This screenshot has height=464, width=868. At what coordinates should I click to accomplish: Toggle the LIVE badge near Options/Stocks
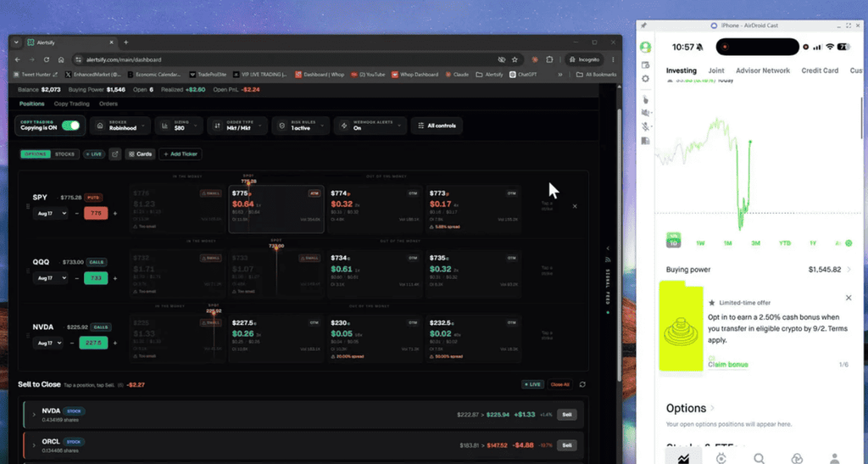tap(94, 154)
